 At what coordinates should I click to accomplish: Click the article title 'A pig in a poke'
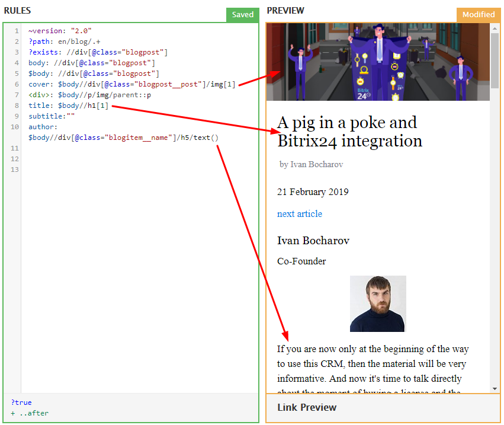tap(349, 132)
